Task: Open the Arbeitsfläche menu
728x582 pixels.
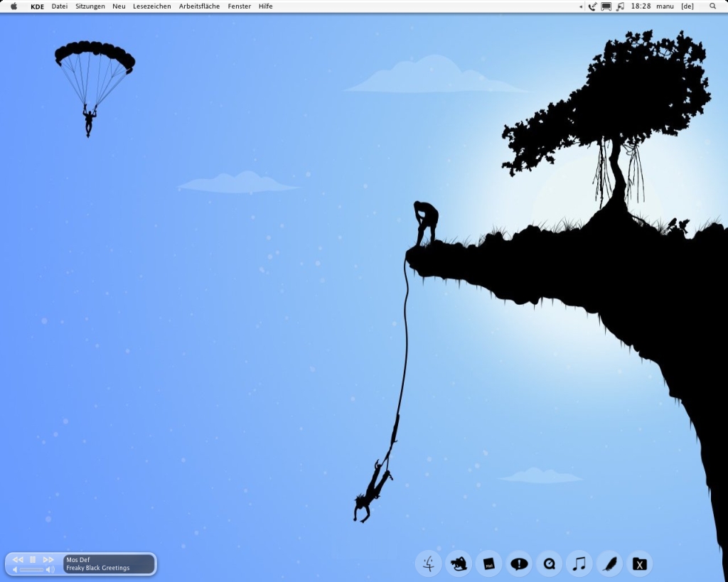Action: [x=199, y=6]
